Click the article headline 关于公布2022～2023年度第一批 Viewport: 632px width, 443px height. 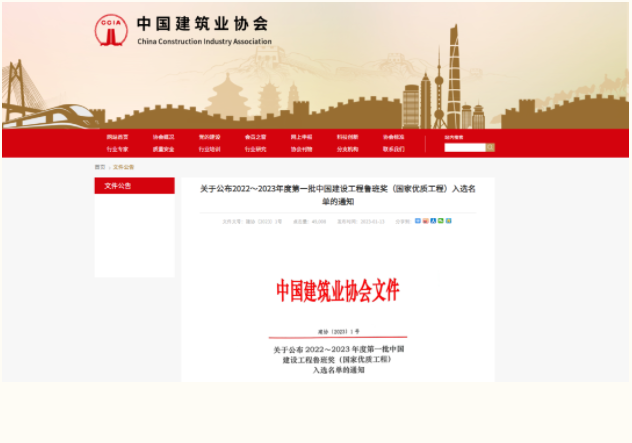(338, 195)
